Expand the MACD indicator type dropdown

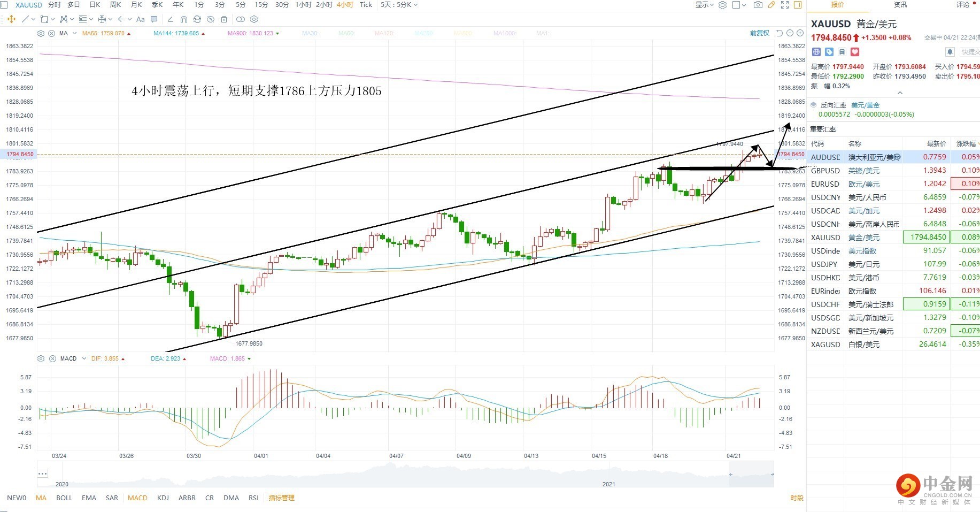tap(84, 358)
